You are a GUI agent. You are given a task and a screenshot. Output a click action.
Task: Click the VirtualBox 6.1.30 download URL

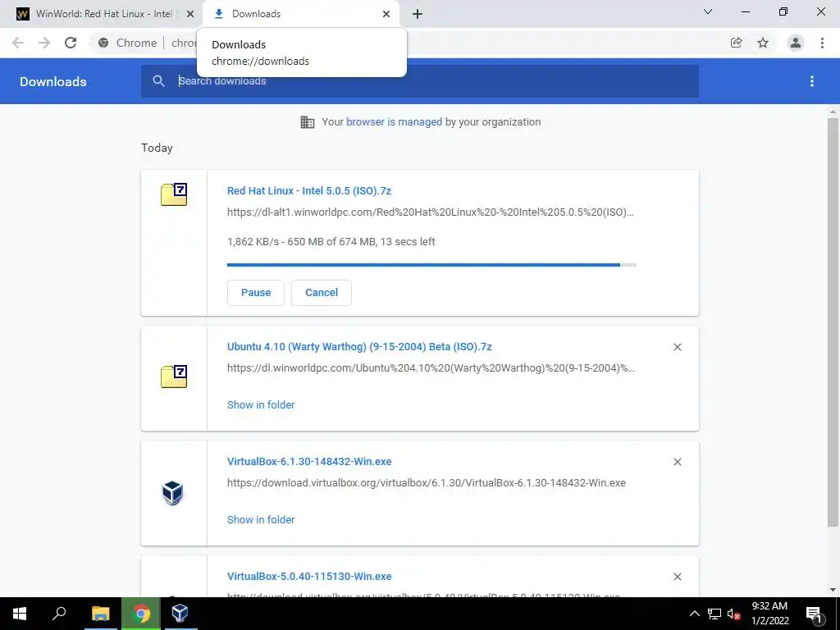[427, 482]
